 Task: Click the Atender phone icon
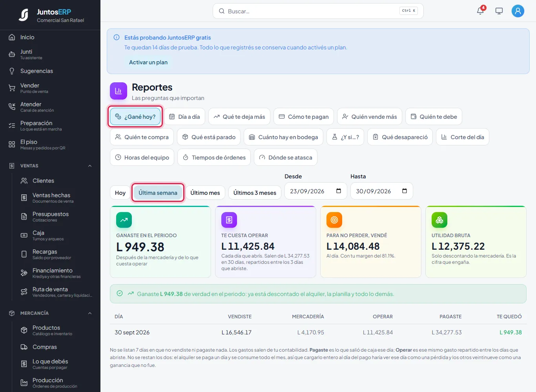click(x=12, y=107)
